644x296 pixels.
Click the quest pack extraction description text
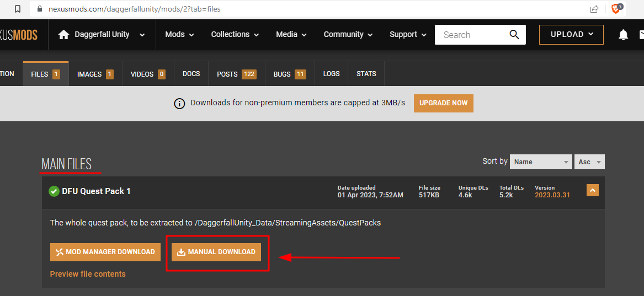click(x=216, y=223)
